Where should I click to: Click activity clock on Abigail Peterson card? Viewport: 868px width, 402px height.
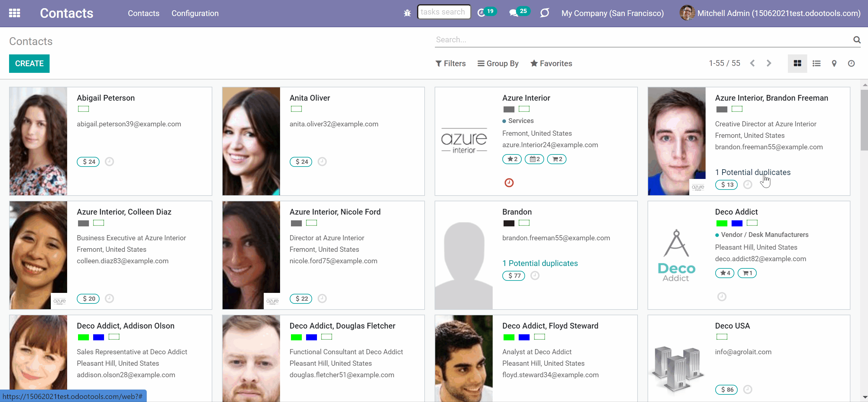(109, 162)
